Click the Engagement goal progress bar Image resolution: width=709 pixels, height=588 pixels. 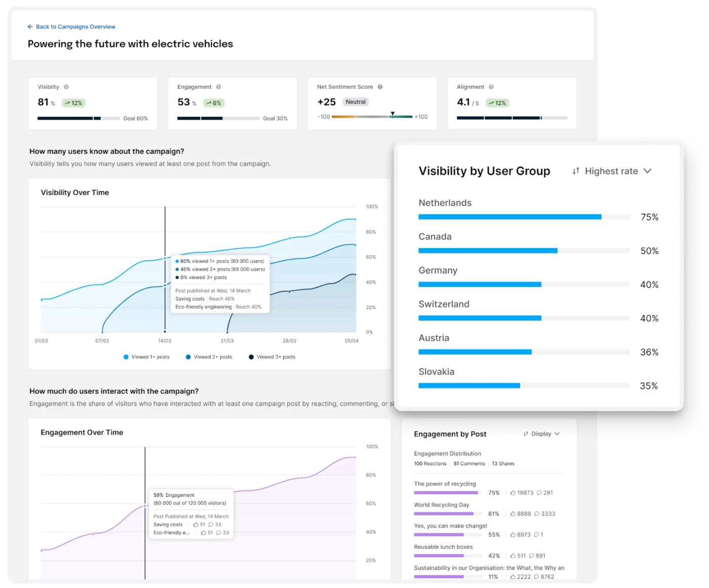point(218,119)
